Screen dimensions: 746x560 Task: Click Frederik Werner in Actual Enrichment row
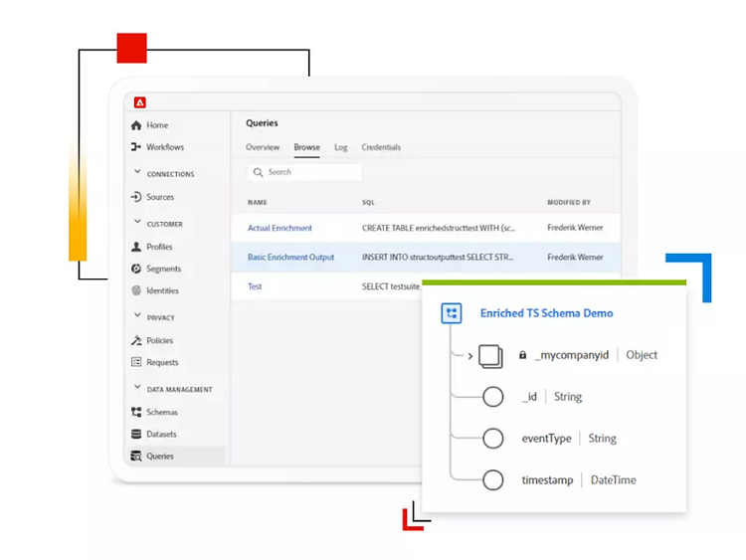[575, 228]
